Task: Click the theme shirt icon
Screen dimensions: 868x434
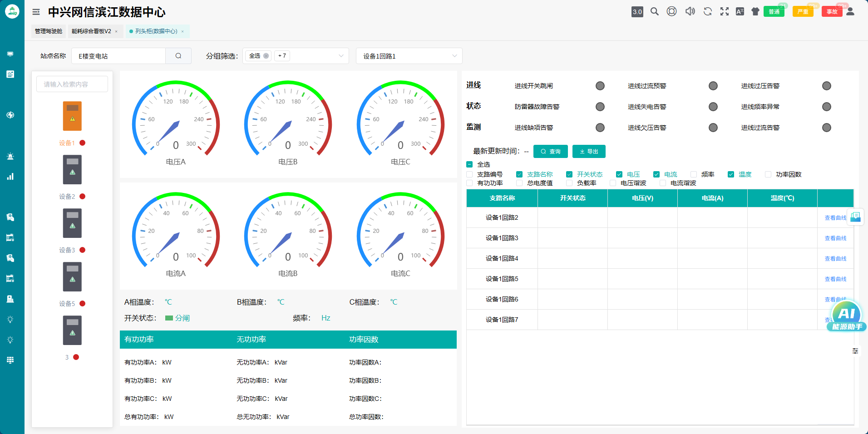Action: coord(755,12)
